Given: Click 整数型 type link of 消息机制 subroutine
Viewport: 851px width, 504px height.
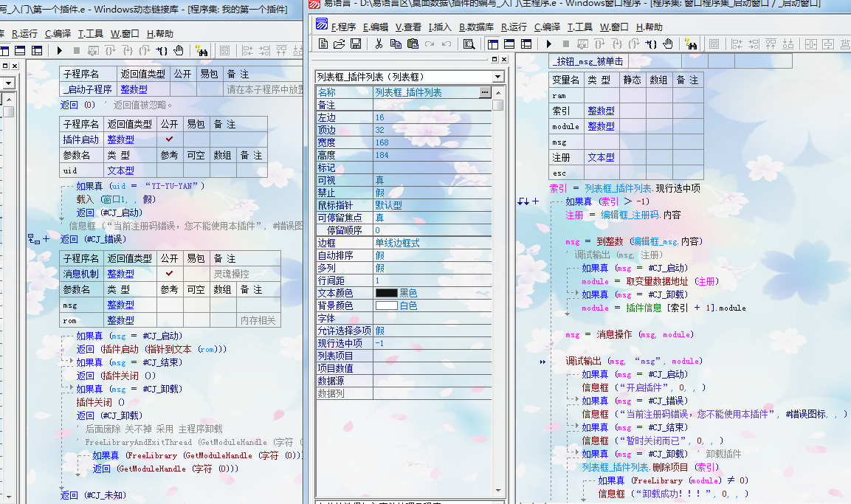Looking at the screenshot, I should (120, 274).
